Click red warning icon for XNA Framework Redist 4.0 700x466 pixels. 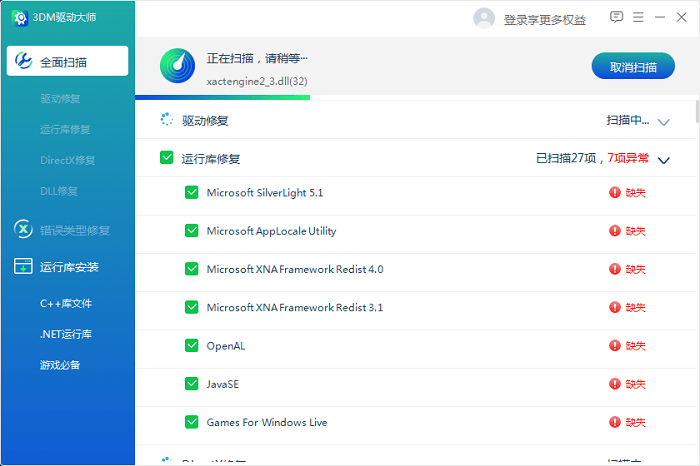[x=615, y=269]
